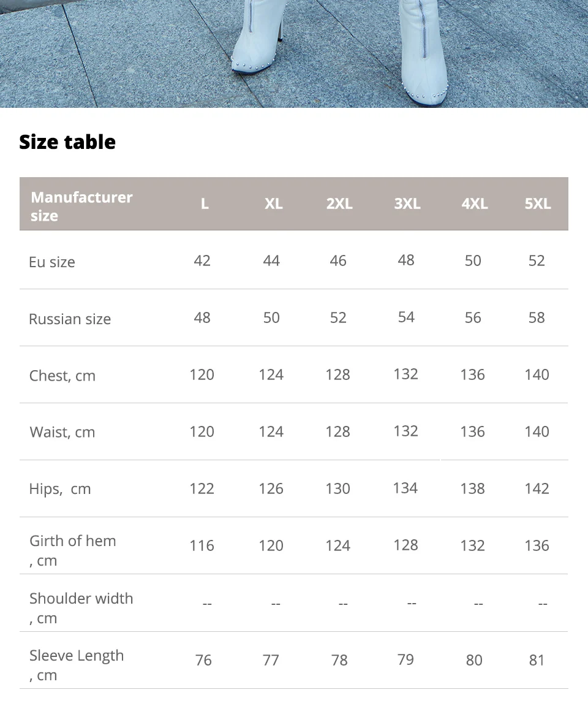The width and height of the screenshot is (588, 706).
Task: Click Sleeve Length value 79 for 3XL
Action: 406,659
